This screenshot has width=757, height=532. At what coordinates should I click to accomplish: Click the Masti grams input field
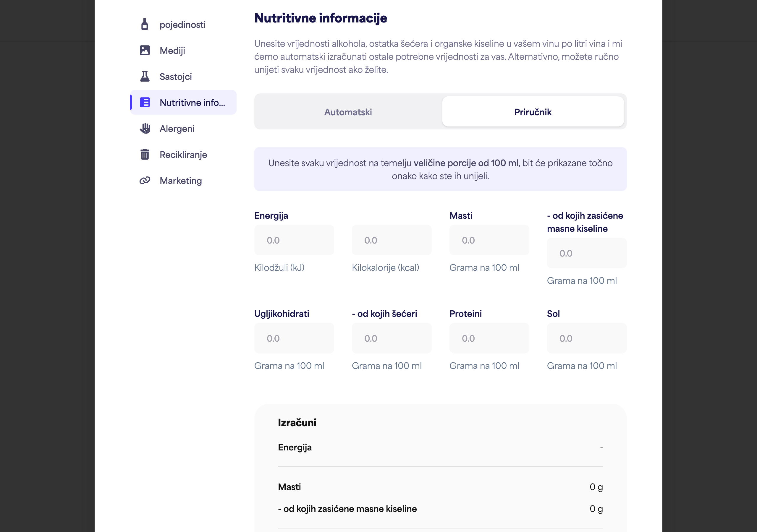coord(489,240)
